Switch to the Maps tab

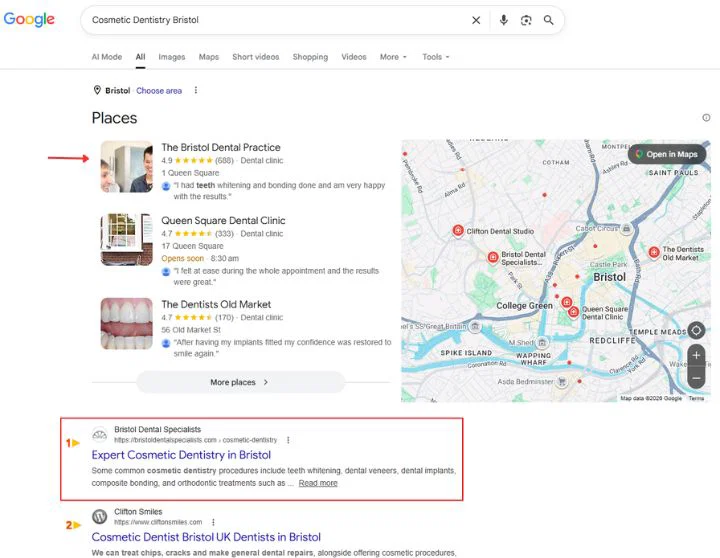208,57
